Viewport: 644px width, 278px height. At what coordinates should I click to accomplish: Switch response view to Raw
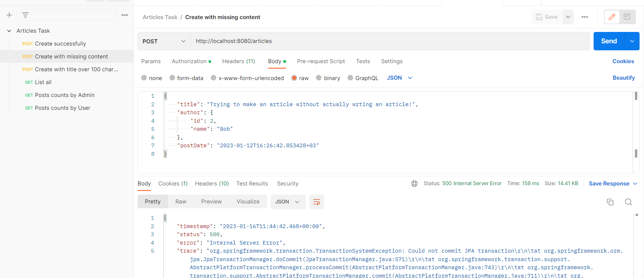(181, 202)
